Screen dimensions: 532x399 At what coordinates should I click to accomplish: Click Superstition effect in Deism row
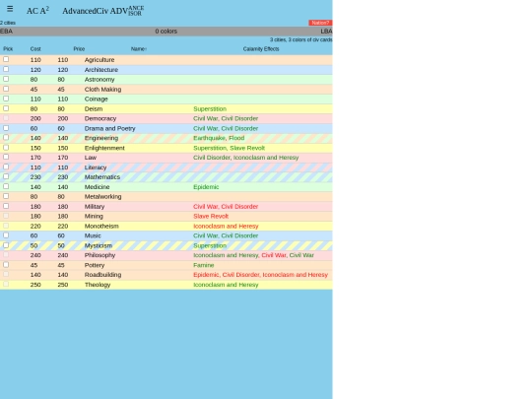[x=210, y=109]
